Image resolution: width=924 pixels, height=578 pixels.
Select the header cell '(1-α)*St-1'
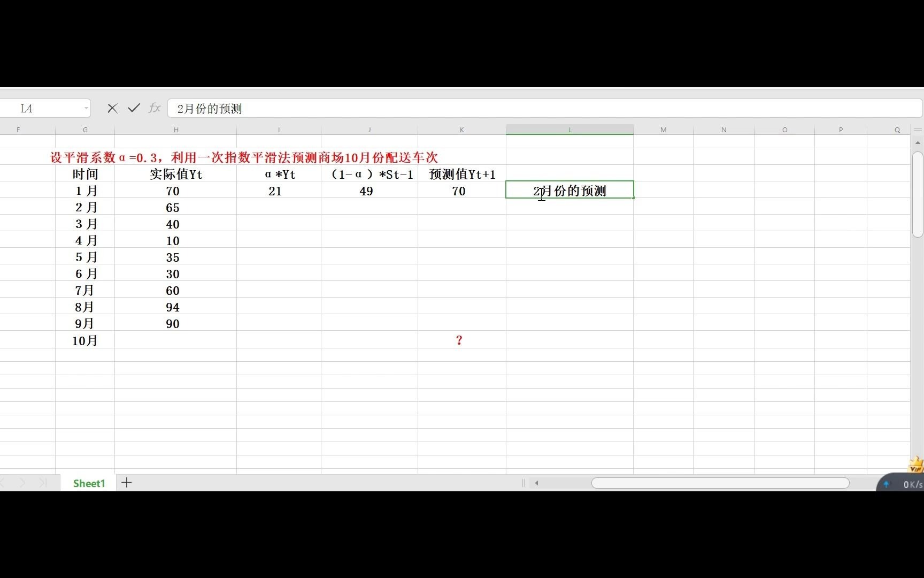pos(369,174)
